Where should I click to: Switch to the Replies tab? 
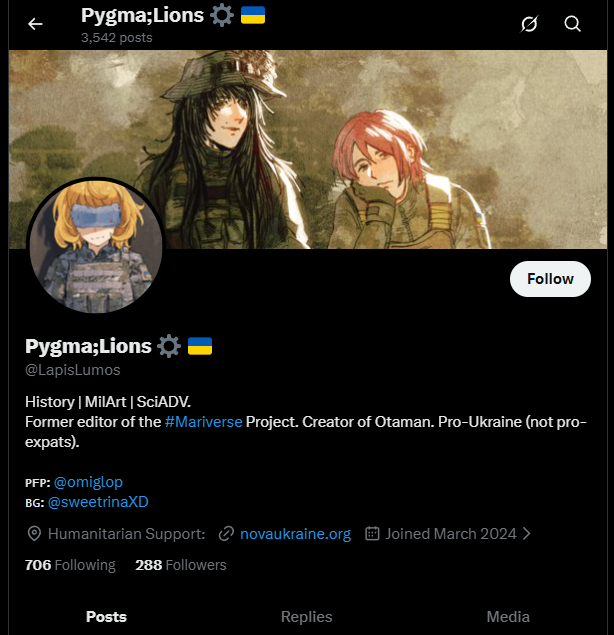tap(307, 616)
